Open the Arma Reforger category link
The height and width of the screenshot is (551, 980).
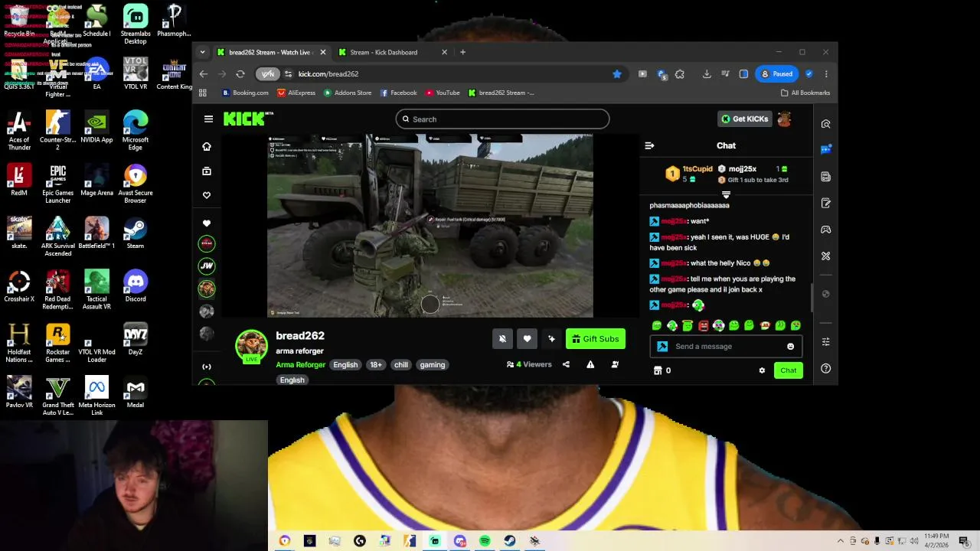(300, 365)
